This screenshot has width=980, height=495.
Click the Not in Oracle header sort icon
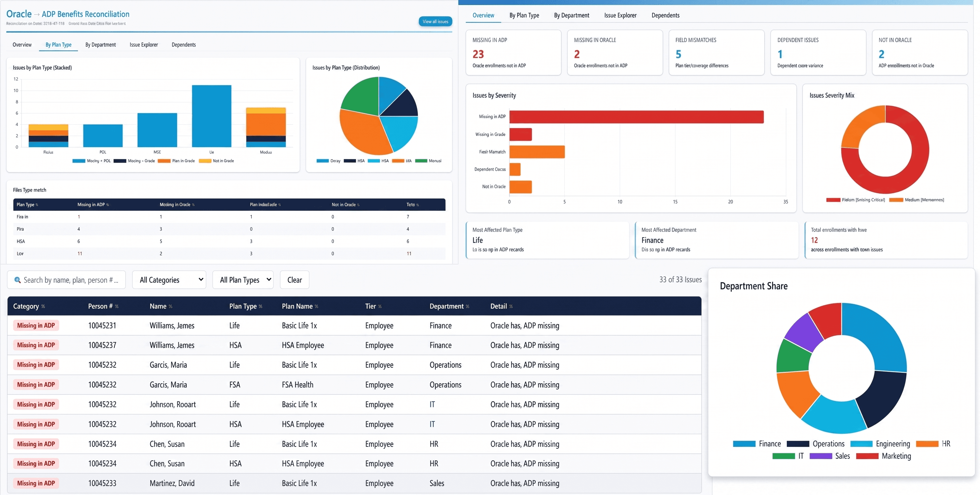point(358,205)
